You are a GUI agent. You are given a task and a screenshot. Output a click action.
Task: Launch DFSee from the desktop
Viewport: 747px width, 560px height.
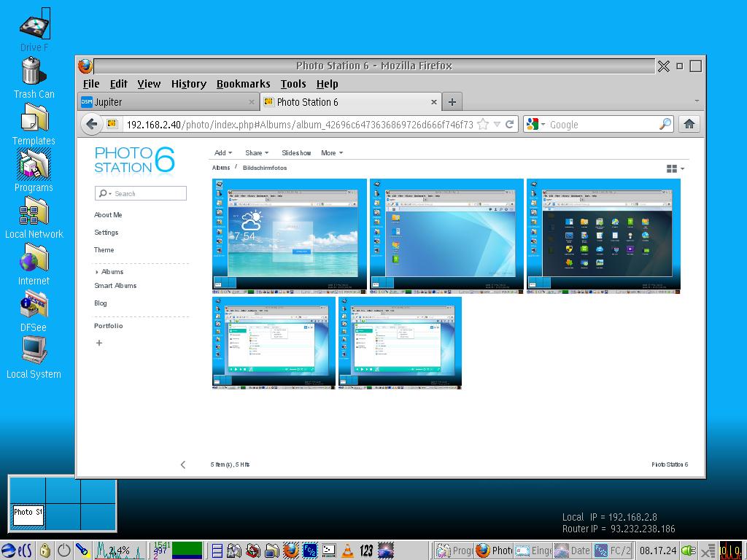coord(34,311)
